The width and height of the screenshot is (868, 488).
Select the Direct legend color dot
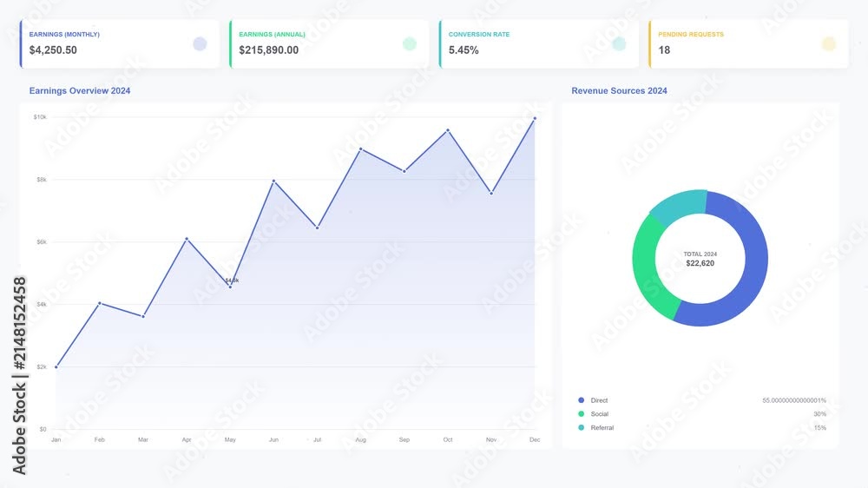pyautogui.click(x=582, y=400)
